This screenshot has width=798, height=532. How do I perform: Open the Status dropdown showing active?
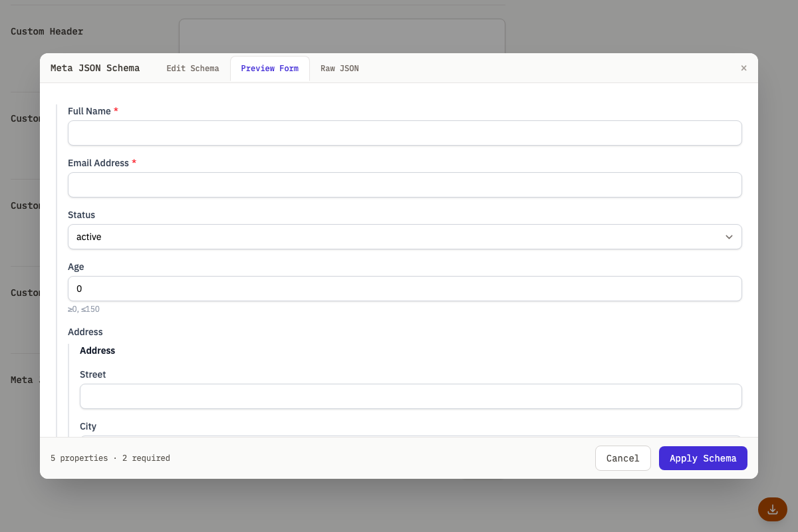[x=404, y=237]
